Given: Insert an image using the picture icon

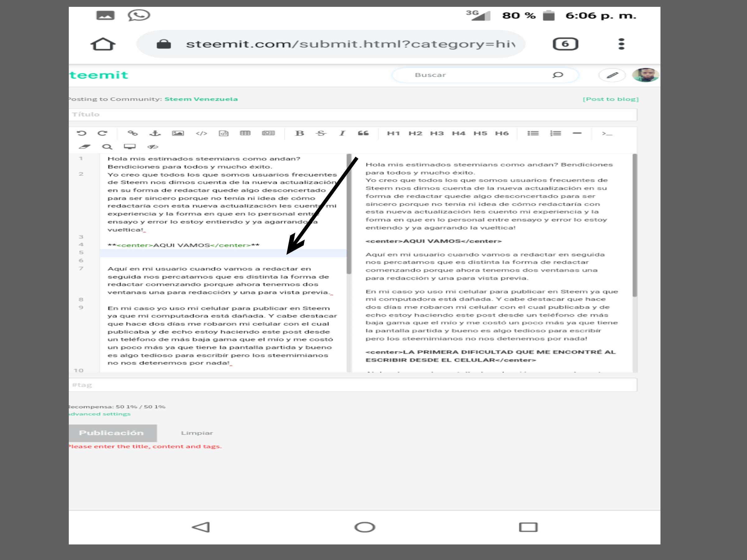Looking at the screenshot, I should tap(178, 133).
